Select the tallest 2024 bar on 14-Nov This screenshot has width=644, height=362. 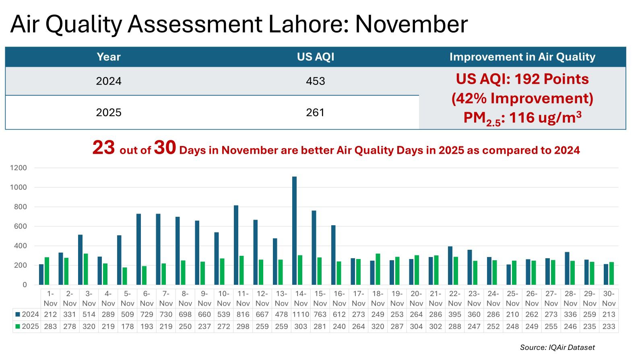click(x=295, y=230)
